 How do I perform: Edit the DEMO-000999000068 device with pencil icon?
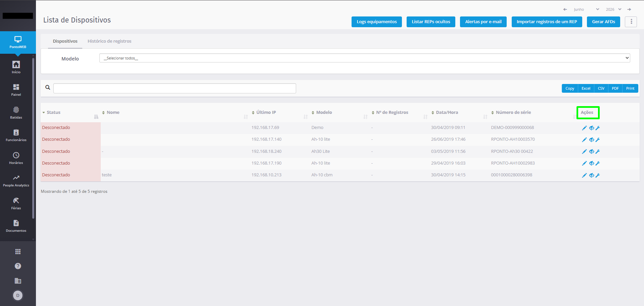[584, 128]
